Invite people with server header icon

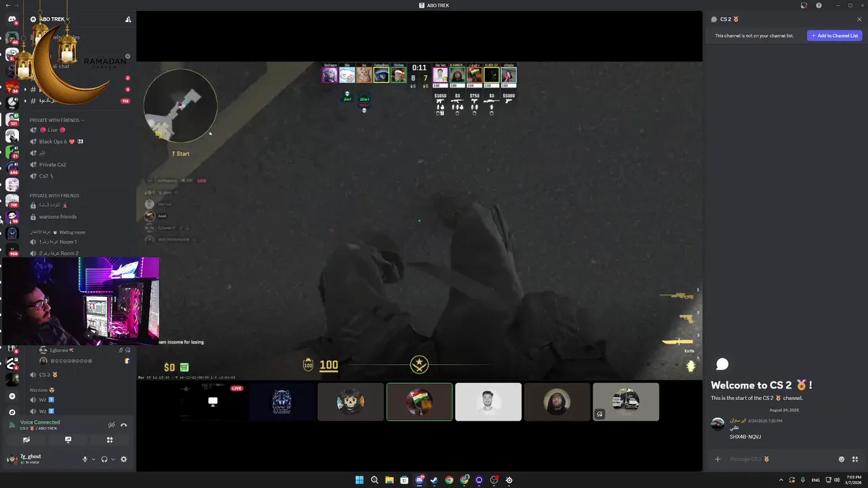tap(128, 19)
